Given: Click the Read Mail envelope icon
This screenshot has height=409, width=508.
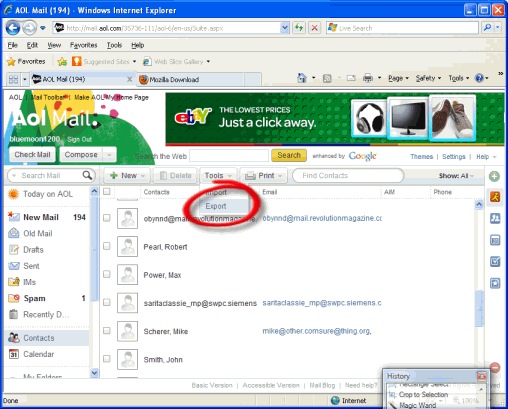Looking at the screenshot, I should [x=351, y=78].
